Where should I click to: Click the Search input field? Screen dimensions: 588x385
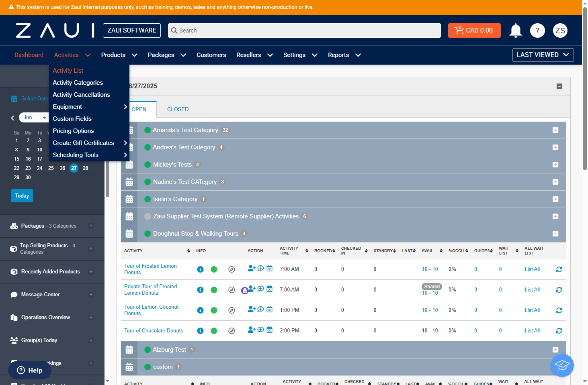point(304,31)
